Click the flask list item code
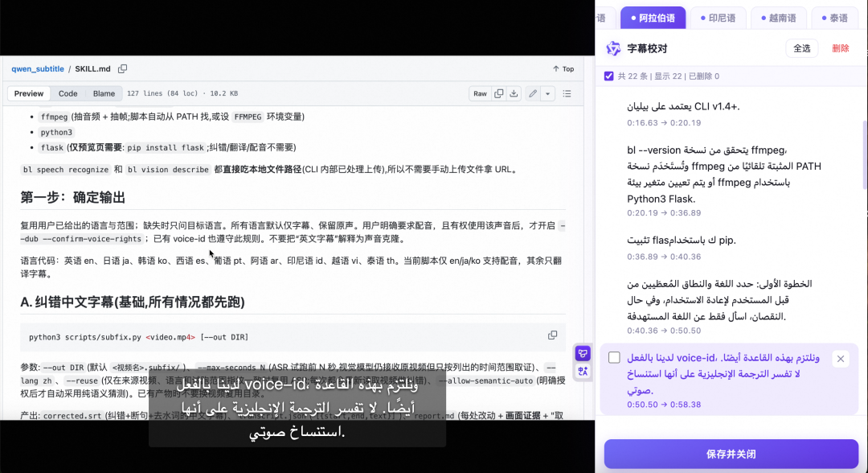This screenshot has width=868, height=473. [52, 148]
